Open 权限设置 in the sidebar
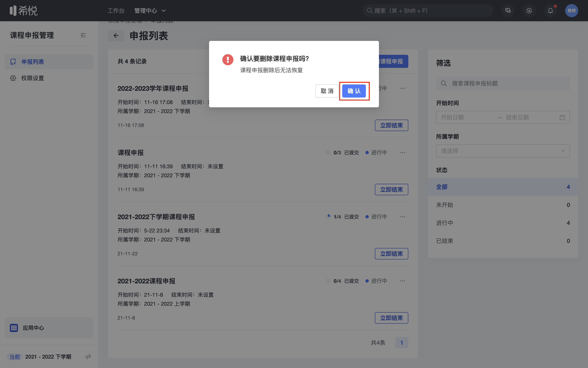Viewport: 588px width, 368px height. pos(49,78)
